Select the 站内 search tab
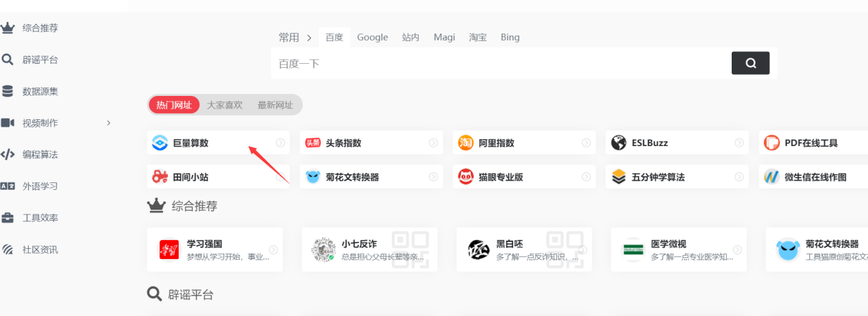Viewport: 868px width, 316px height. [x=411, y=38]
